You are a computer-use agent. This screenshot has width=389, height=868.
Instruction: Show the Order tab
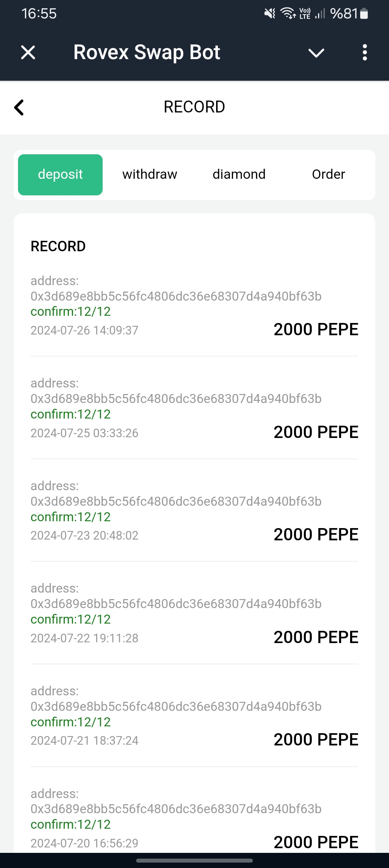[328, 174]
